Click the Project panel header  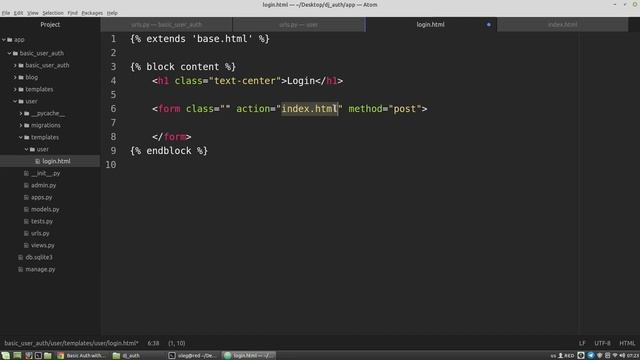click(x=50, y=24)
